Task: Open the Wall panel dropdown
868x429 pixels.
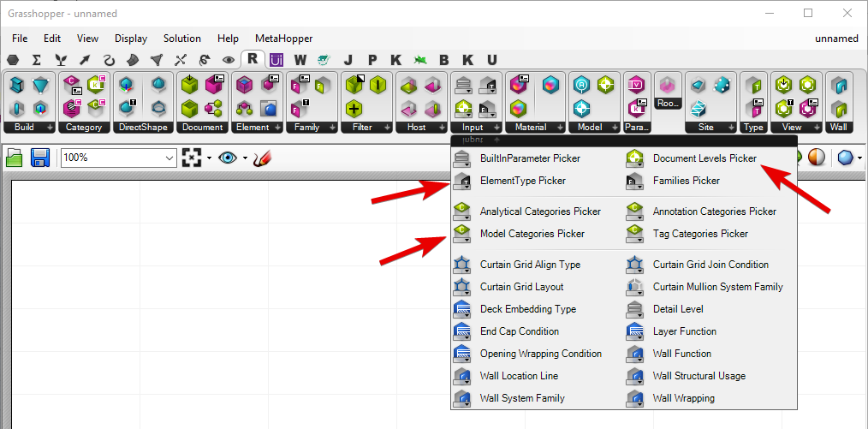Action: [x=840, y=127]
